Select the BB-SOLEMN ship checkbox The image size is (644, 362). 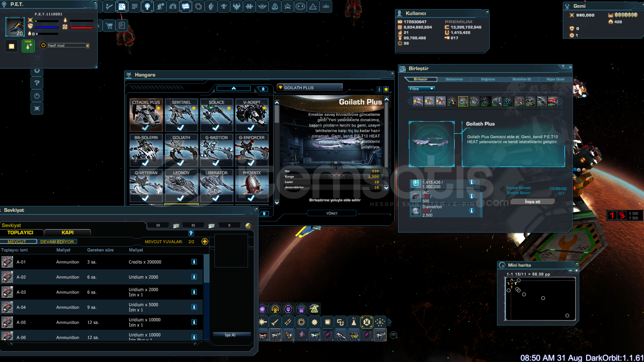coord(145,163)
